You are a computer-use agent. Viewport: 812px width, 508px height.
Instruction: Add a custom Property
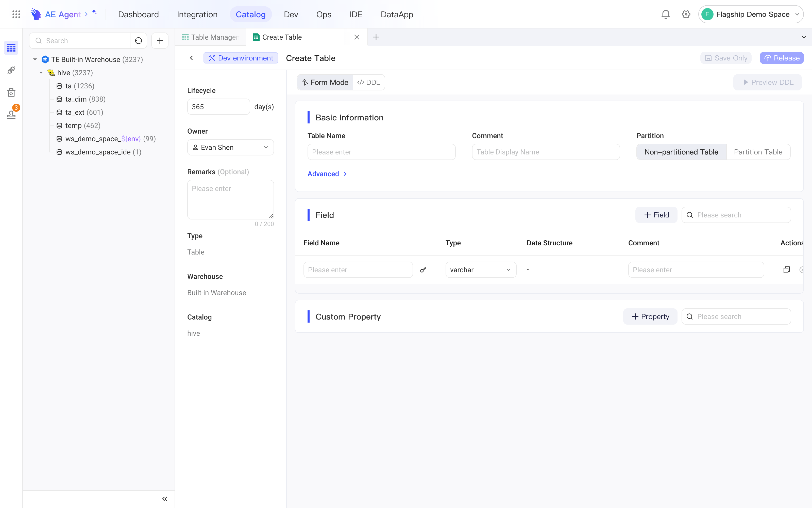tap(650, 316)
